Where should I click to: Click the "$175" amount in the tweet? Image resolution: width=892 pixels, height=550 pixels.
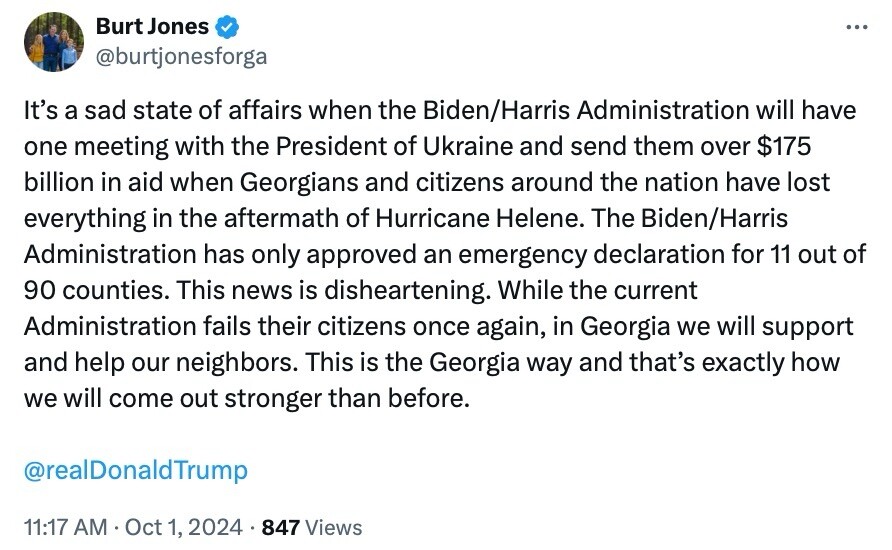(x=783, y=146)
